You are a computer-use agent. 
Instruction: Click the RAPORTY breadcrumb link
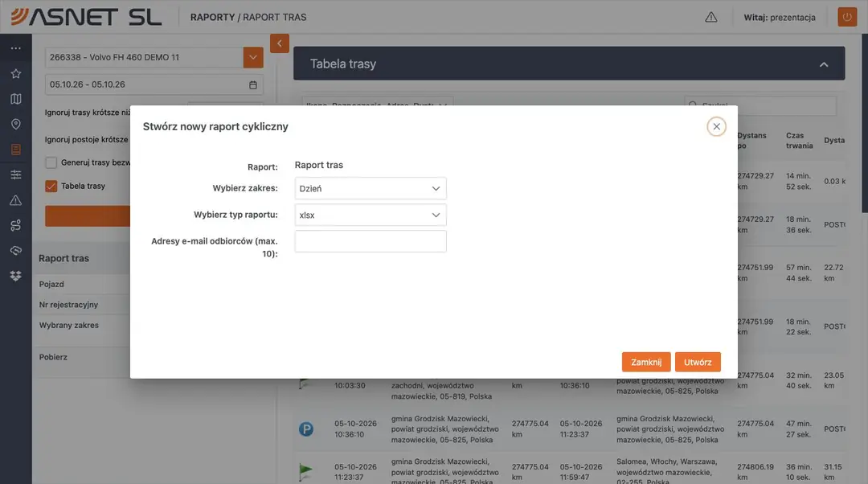212,17
